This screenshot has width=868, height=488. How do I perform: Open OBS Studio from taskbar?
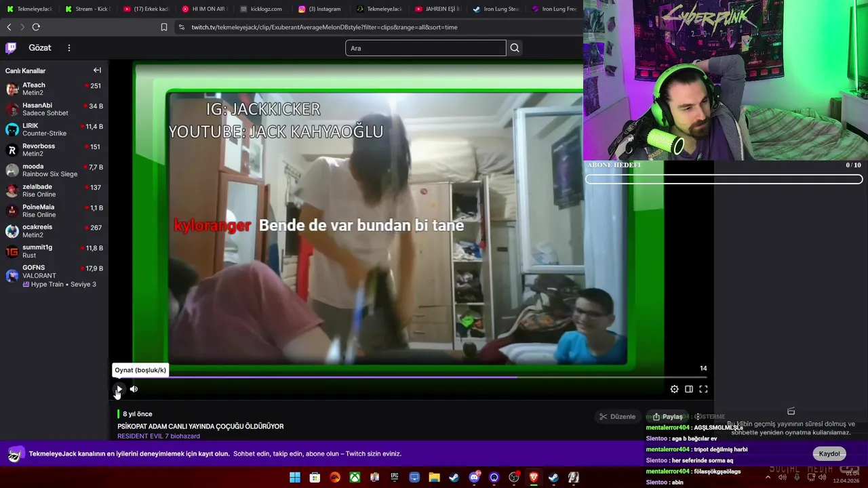point(514,478)
